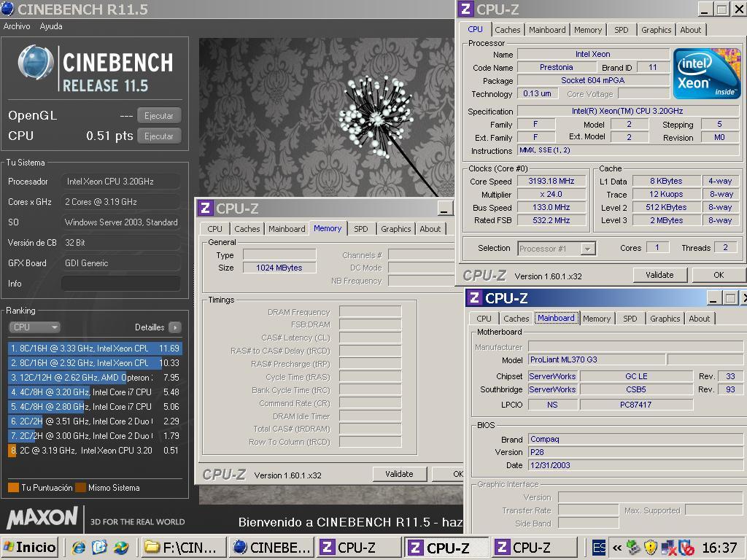Select ranking entry 12C/12H AMD Opteron
The image size is (747, 560).
pyautogui.click(x=95, y=378)
